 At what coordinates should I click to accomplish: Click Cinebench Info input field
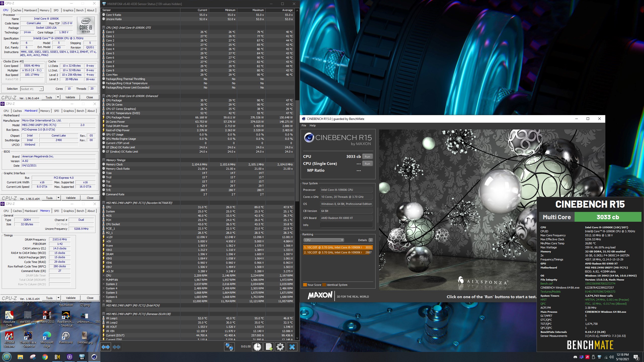click(x=346, y=225)
